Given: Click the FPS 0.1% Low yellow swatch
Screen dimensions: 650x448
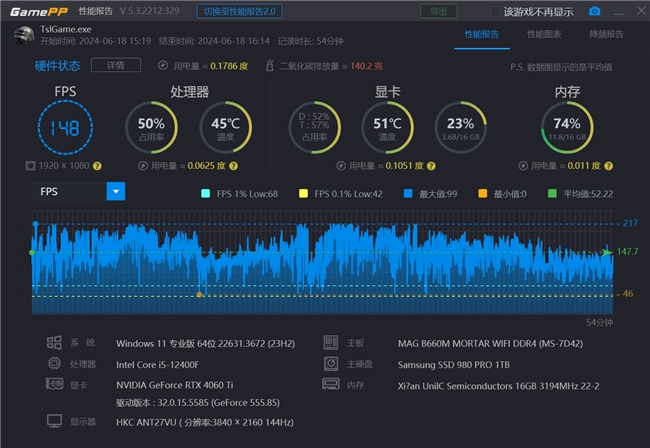Looking at the screenshot, I should [303, 194].
